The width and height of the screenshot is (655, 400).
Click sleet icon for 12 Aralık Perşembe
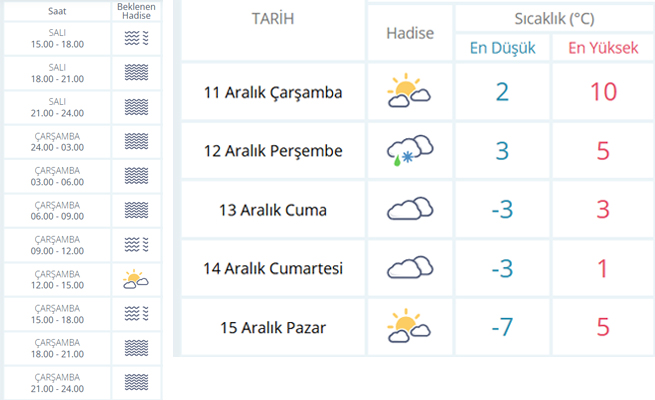point(410,150)
